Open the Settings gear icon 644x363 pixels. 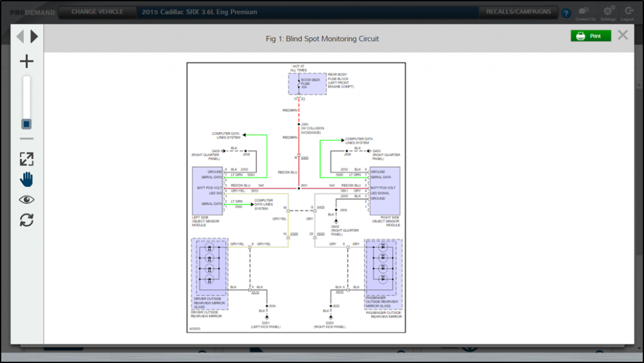[x=608, y=12]
